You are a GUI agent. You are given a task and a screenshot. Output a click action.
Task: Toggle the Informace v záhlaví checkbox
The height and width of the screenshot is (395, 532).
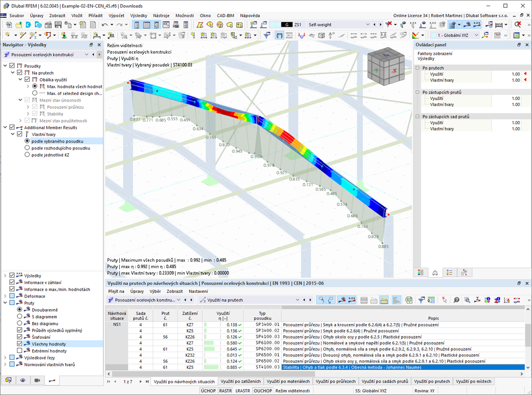coord(12,282)
